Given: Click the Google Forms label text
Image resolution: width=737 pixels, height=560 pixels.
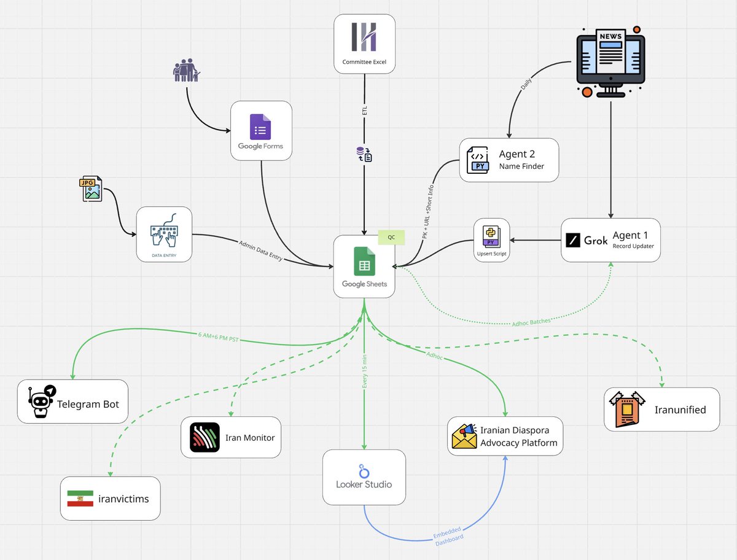Looking at the screenshot, I should [260, 146].
